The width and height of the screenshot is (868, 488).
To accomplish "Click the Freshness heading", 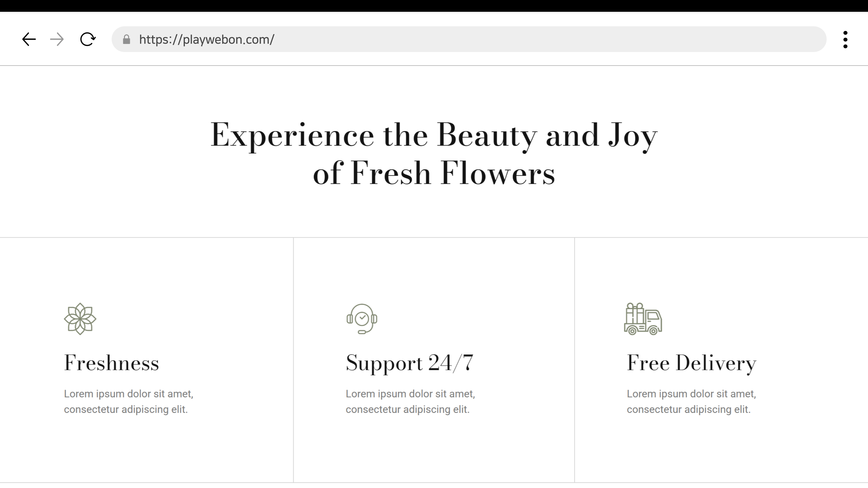I will coord(112,363).
